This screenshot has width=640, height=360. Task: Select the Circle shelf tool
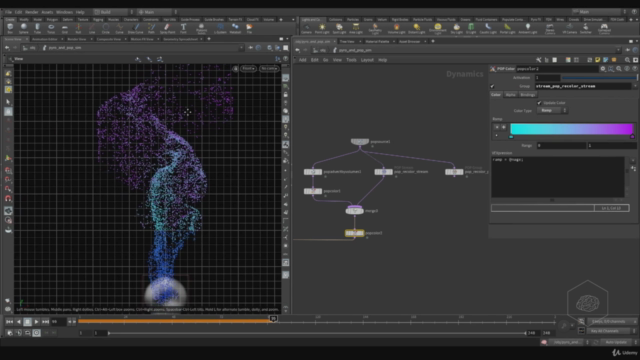point(106,28)
